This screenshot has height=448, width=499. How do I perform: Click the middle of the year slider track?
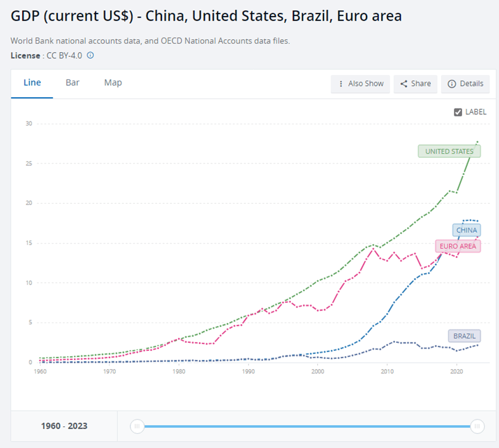307,426
